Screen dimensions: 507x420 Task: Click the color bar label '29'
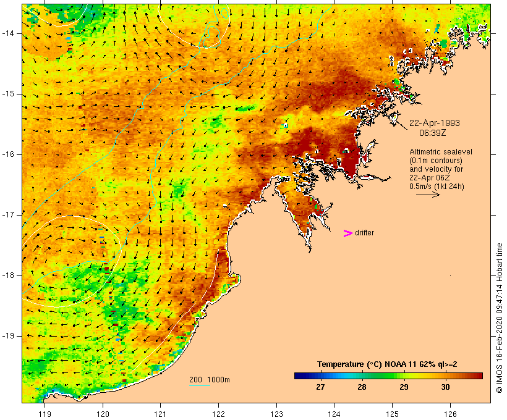(x=404, y=387)
